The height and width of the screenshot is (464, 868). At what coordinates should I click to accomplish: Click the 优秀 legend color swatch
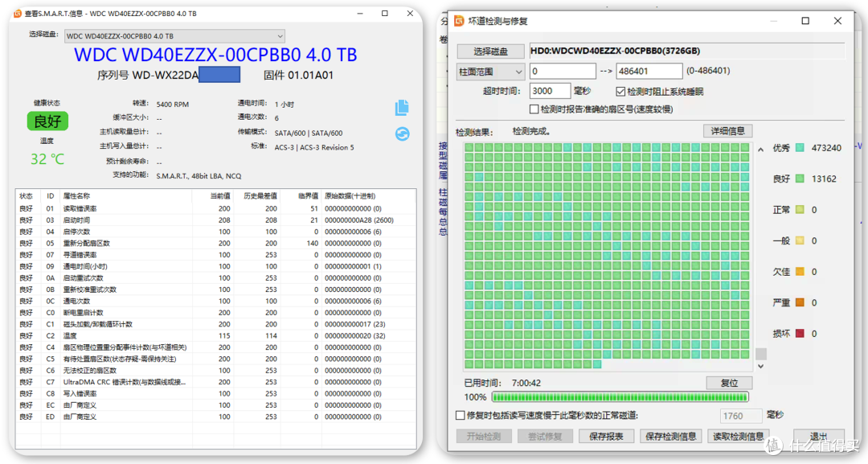click(800, 148)
